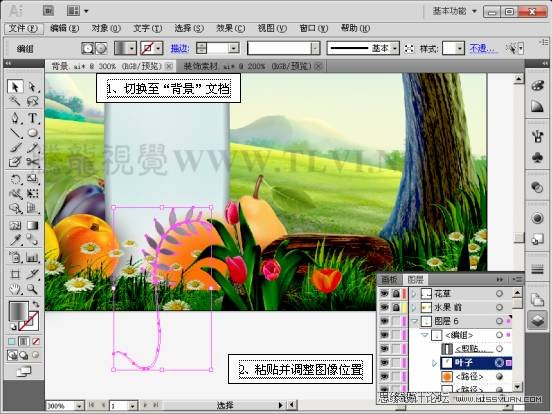This screenshot has width=552, height=414.
Task: Select the Pencil tool
Action: click(x=32, y=147)
